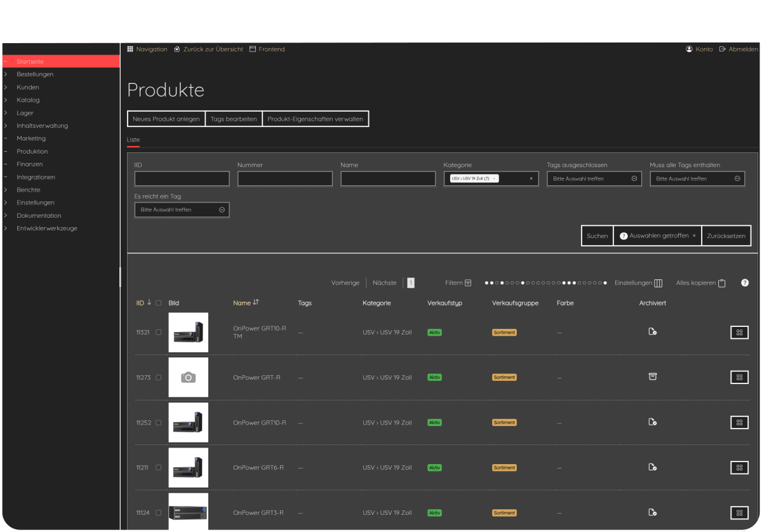Click the Neues Produkt anlegen button
The image size is (762, 532).
[166, 119]
